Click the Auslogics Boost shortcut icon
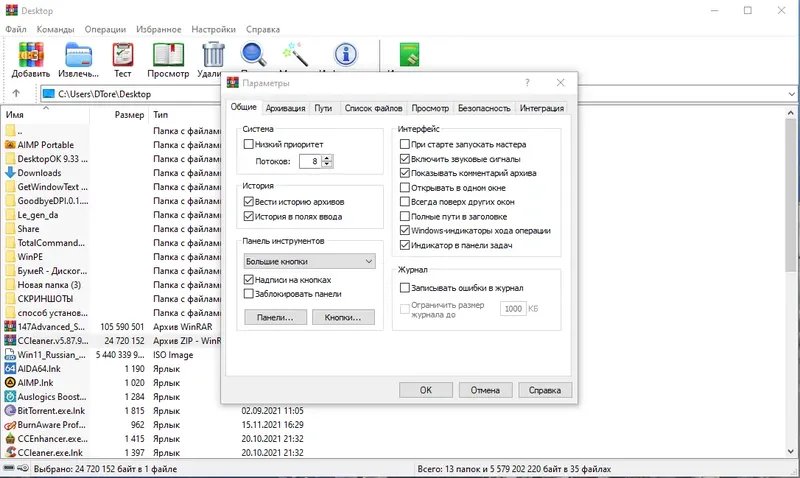 pyautogui.click(x=10, y=396)
